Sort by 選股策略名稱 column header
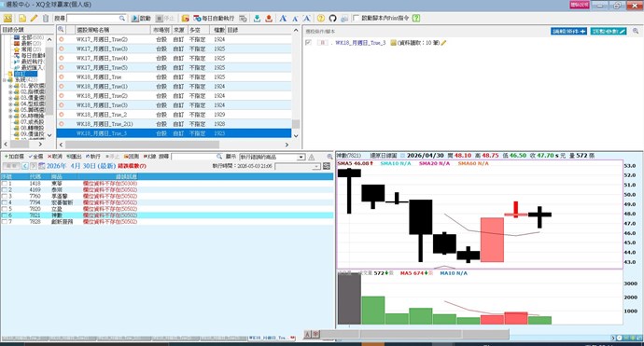 [112, 30]
